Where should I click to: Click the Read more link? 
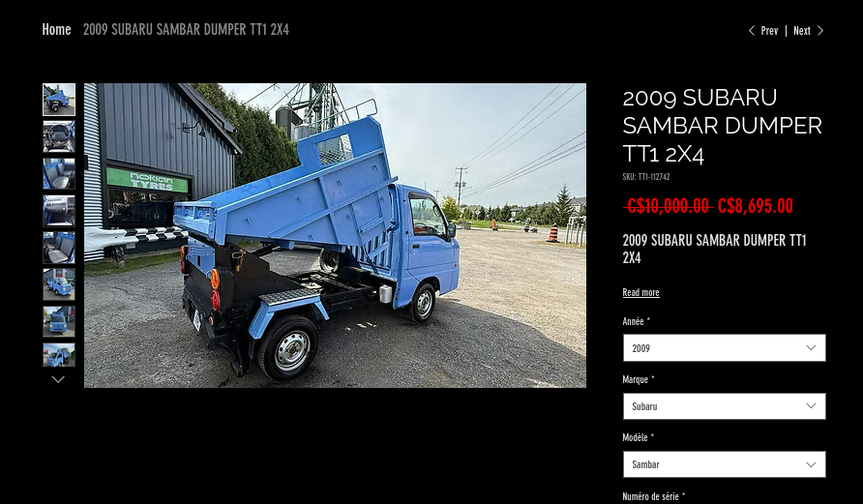[x=640, y=292]
